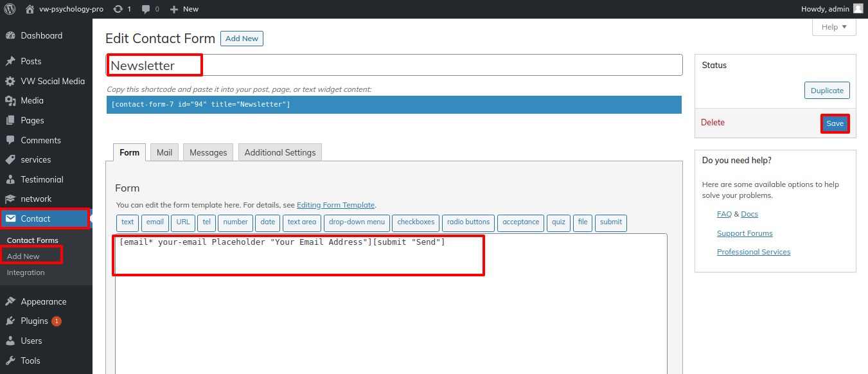Open the Media library menu

(32, 101)
